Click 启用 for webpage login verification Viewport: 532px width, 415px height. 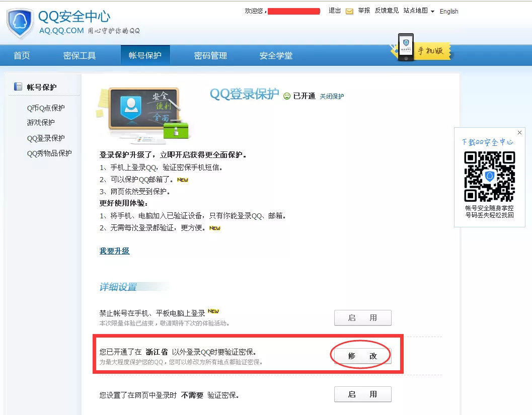point(362,394)
